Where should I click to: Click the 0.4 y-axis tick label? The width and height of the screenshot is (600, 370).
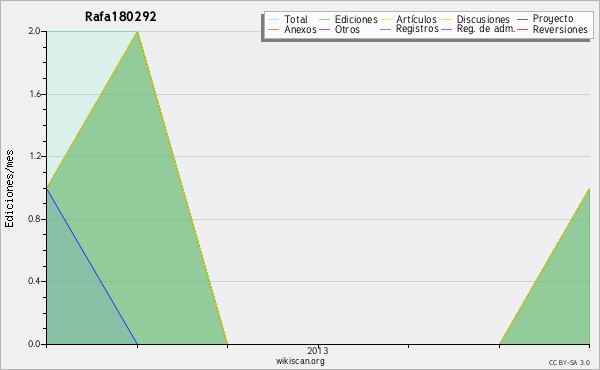point(34,281)
